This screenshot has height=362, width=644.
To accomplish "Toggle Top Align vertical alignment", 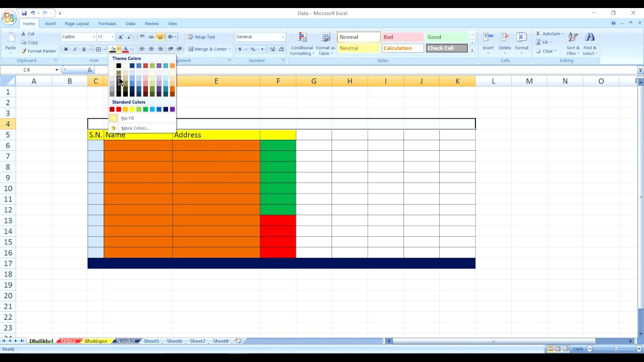I will 142,37.
